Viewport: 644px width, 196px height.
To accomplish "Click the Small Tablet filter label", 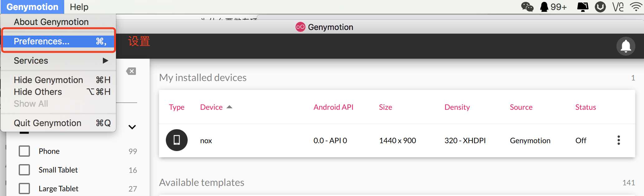I will 58,170.
